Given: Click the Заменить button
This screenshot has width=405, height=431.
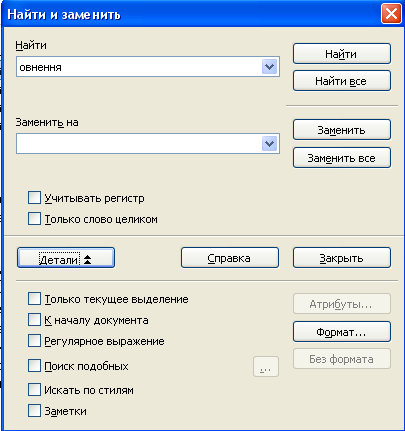Looking at the screenshot, I should 342,130.
